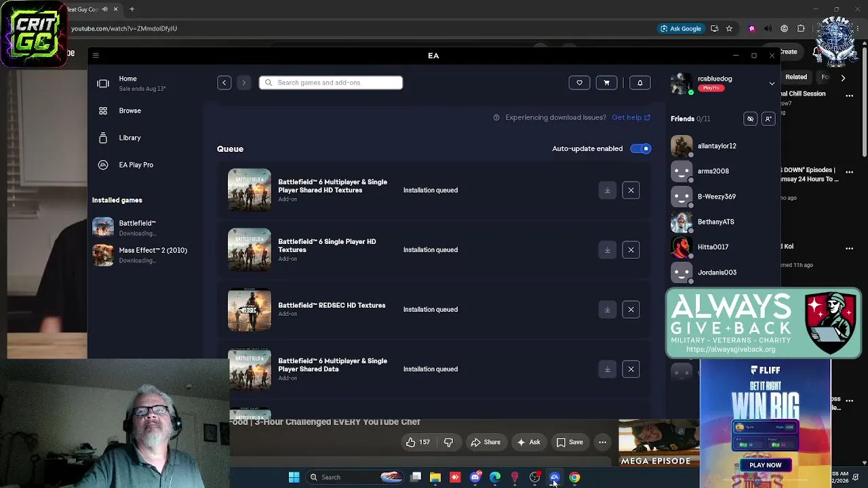Open Windows Start menu
This screenshot has width=868, height=488.
(294, 477)
